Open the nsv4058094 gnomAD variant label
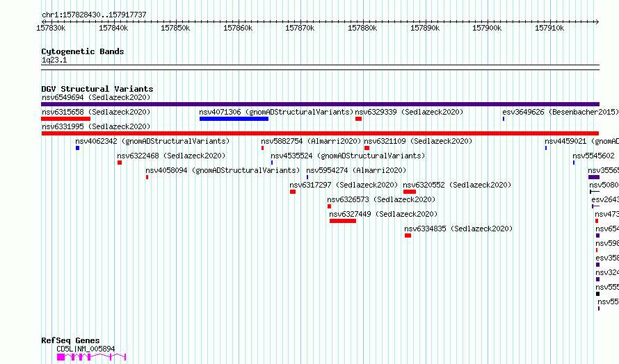619x364 pixels. click(223, 170)
